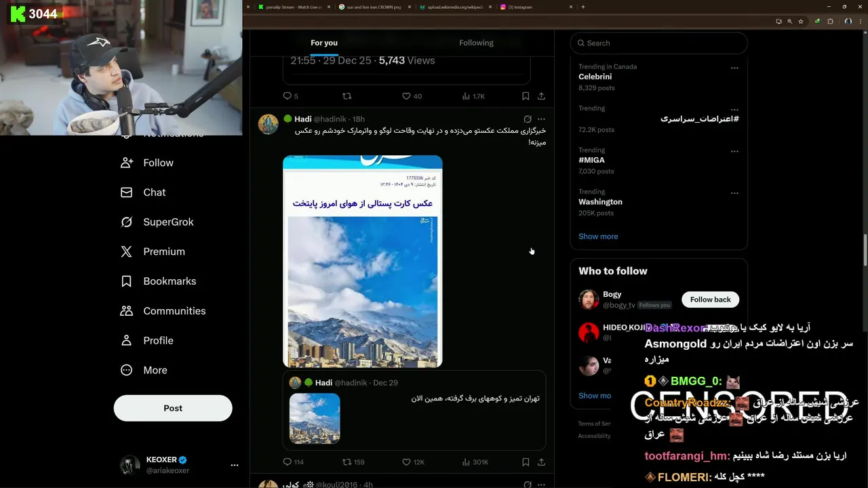The image size is (868, 488).
Task: Open the #MIGA trending topic
Action: (591, 160)
